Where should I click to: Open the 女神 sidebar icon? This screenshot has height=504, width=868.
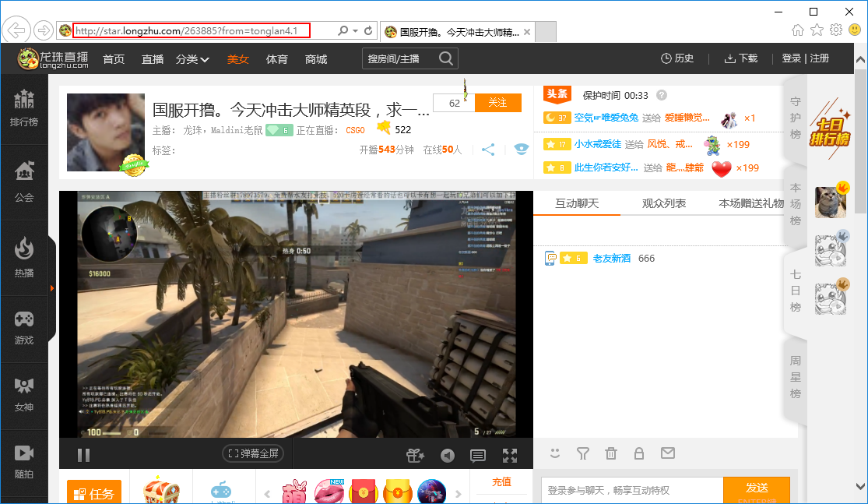click(x=24, y=395)
